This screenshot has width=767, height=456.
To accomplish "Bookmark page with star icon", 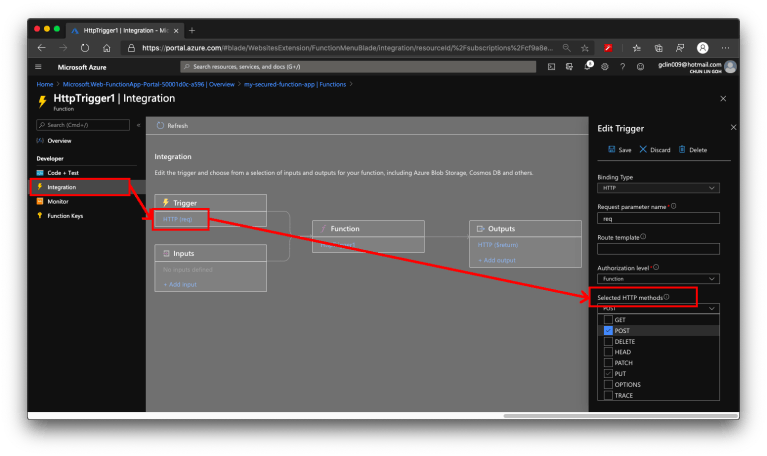I will (x=585, y=48).
